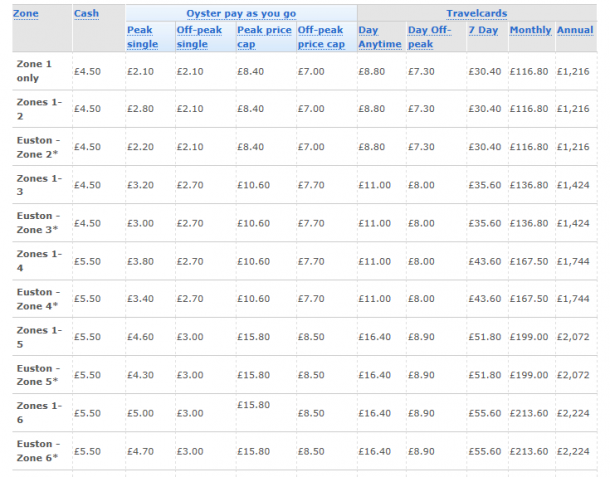Select the Annual travelcard header

pyautogui.click(x=575, y=30)
